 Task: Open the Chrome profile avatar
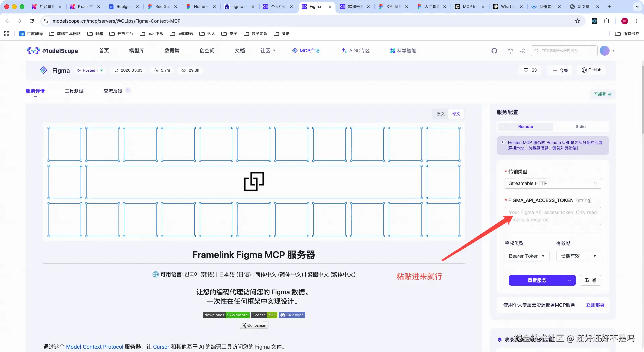click(x=625, y=21)
